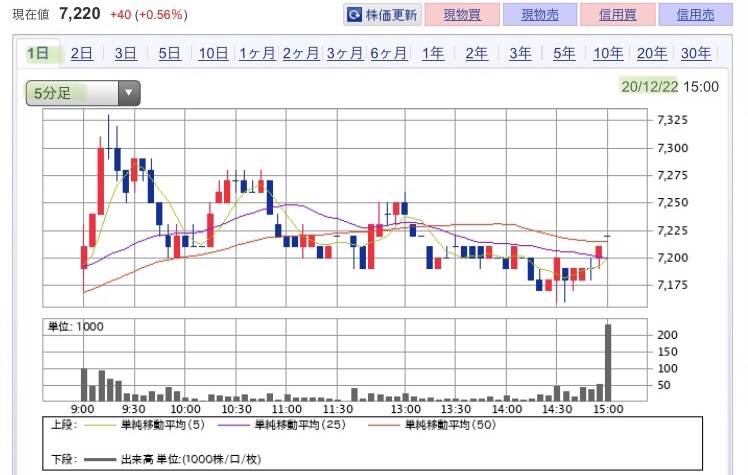Click the 7,300 price axis label
The height and width of the screenshot is (475, 748).
(673, 148)
